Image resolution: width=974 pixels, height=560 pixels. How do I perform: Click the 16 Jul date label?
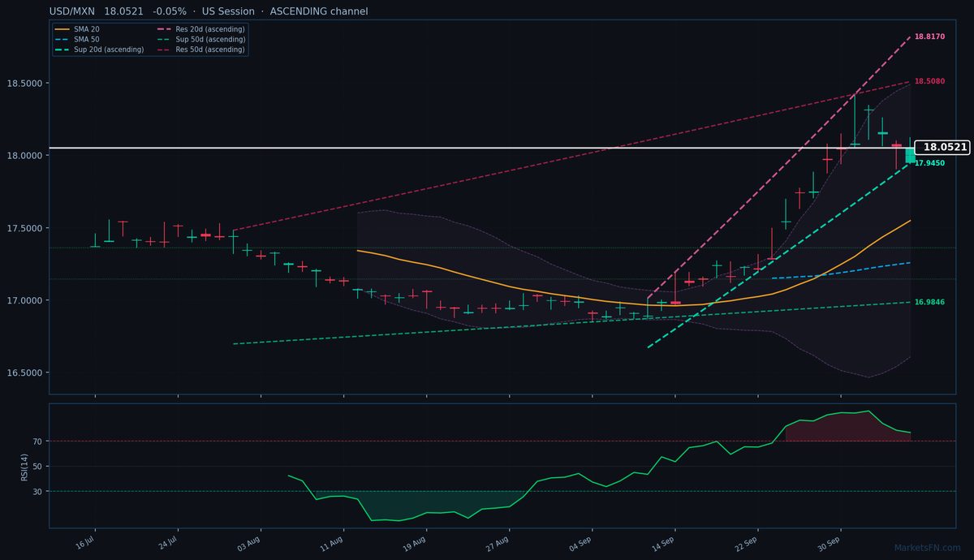pos(86,541)
